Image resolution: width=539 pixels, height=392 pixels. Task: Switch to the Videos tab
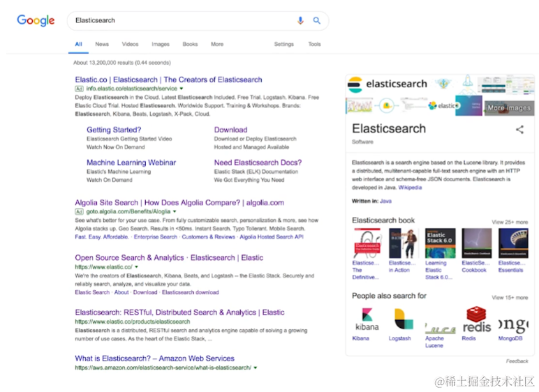pyautogui.click(x=130, y=44)
